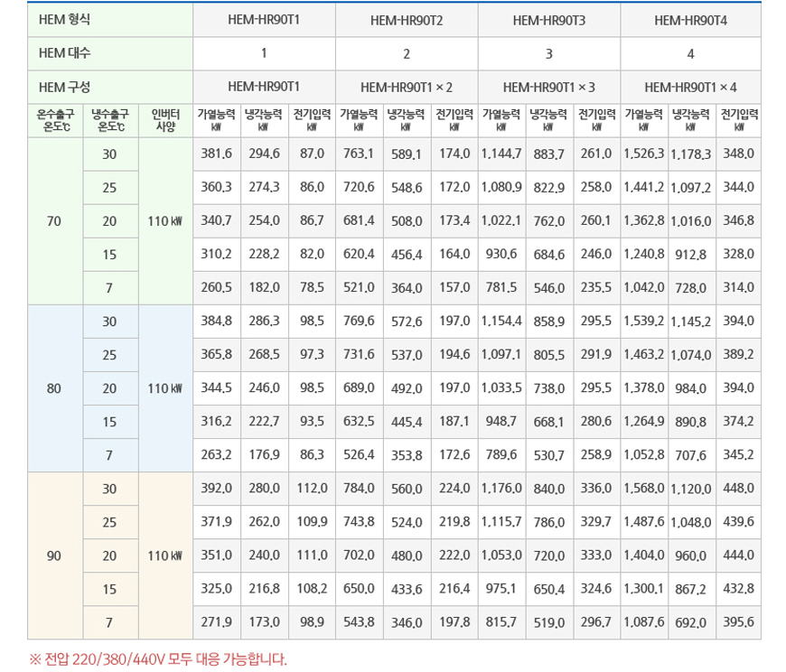This screenshot has height=672, width=786.
Task: Click the cell showing '912.8'
Action: click(691, 255)
